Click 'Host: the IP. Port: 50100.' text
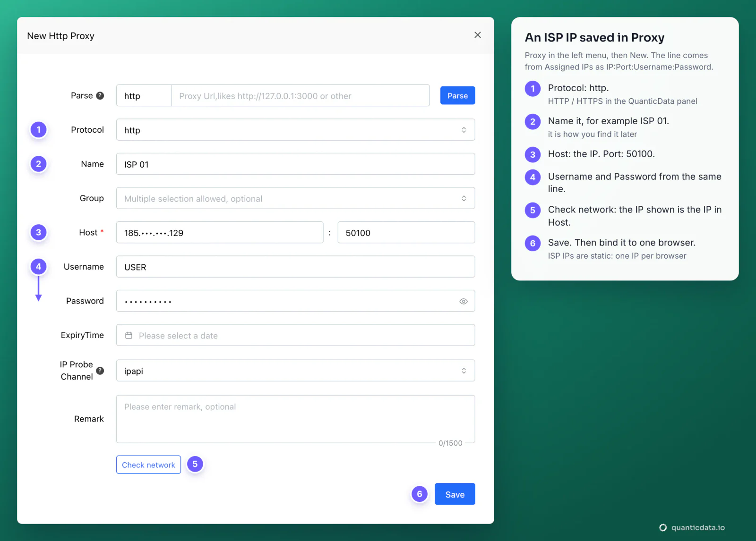 pyautogui.click(x=601, y=154)
